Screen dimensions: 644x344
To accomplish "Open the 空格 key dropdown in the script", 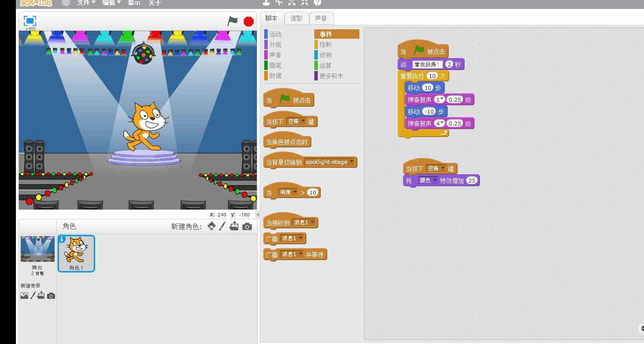I will [x=443, y=168].
